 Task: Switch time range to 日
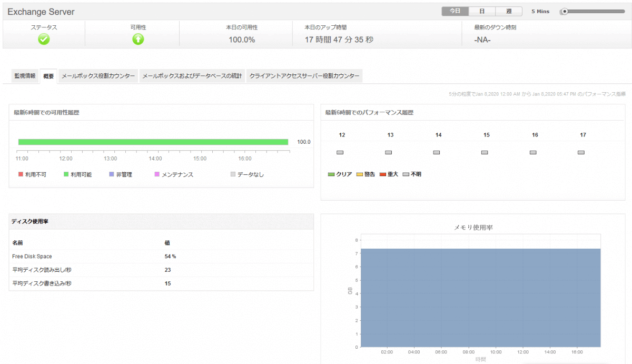click(482, 11)
